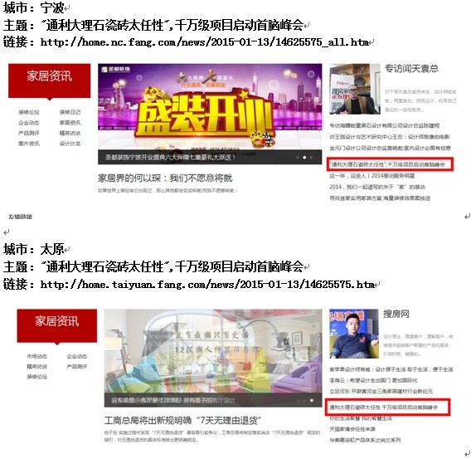
Task: Click the home.nc.fang.com article URL
Action: pos(204,42)
